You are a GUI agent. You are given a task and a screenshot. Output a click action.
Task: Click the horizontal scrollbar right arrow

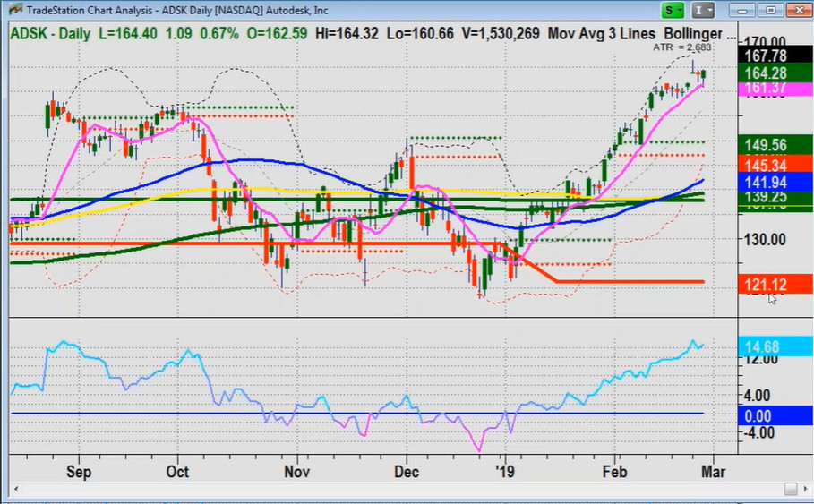[806, 489]
